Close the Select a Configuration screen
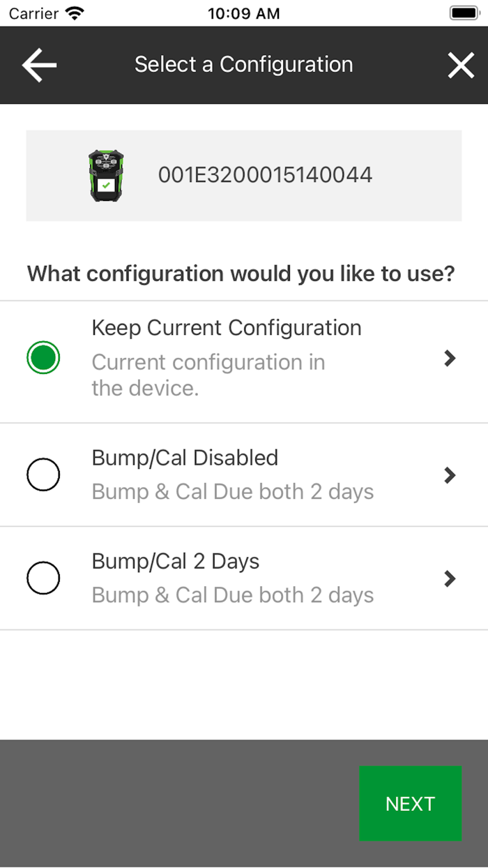Image resolution: width=488 pixels, height=868 pixels. (461, 65)
